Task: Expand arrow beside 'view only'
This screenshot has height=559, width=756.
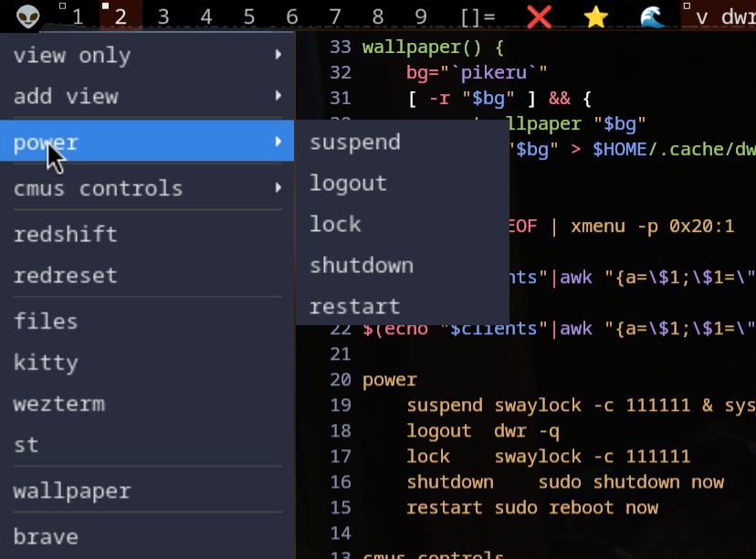Action: pos(278,55)
